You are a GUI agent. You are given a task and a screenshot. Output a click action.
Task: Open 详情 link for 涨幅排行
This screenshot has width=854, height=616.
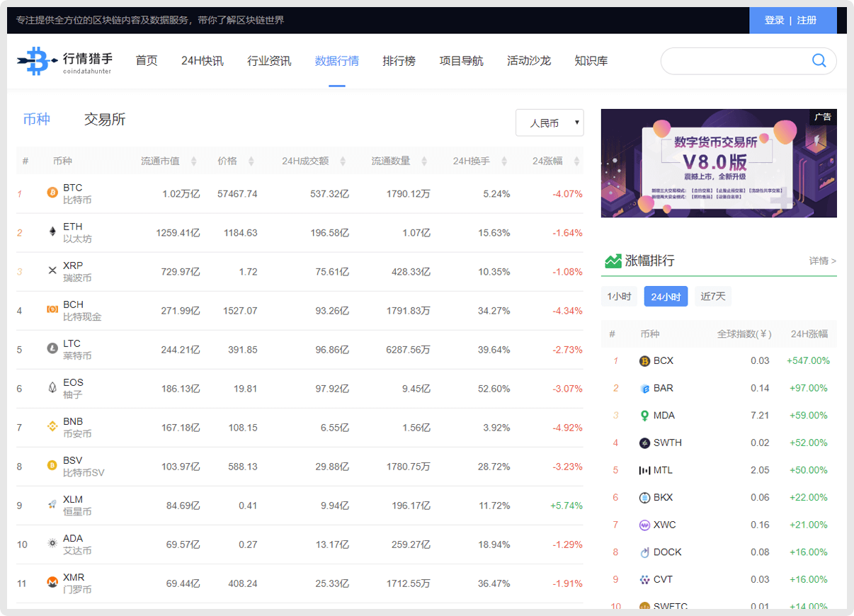tap(822, 261)
